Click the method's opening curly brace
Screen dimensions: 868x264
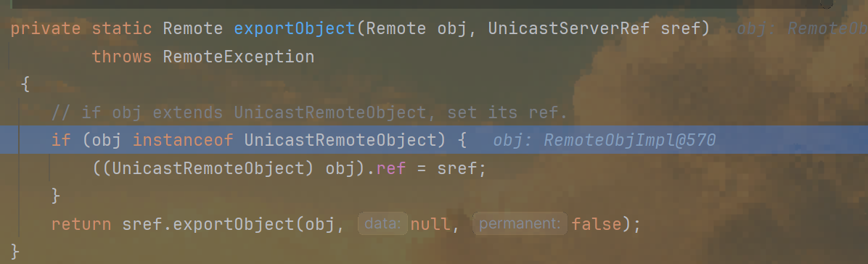click(25, 85)
